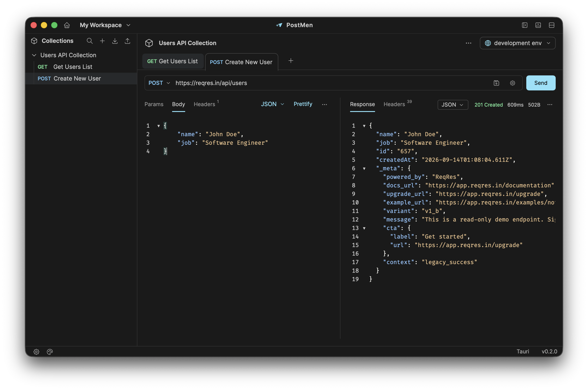Add a new request tab with plus
Image resolution: width=588 pixels, height=390 pixels.
pos(290,61)
